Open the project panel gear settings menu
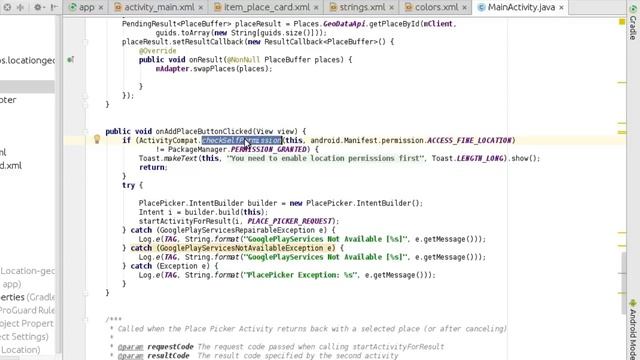Image resolution: width=640 pixels, height=360 pixels. (x=38, y=7)
